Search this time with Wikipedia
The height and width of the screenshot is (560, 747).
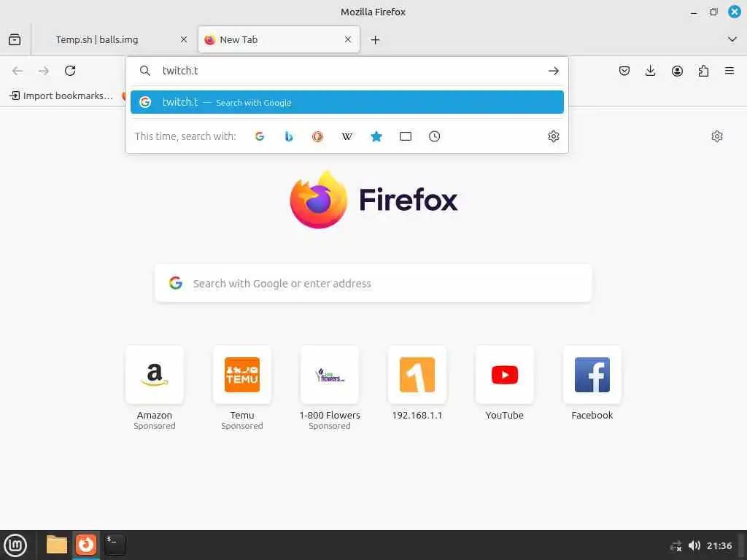(347, 136)
